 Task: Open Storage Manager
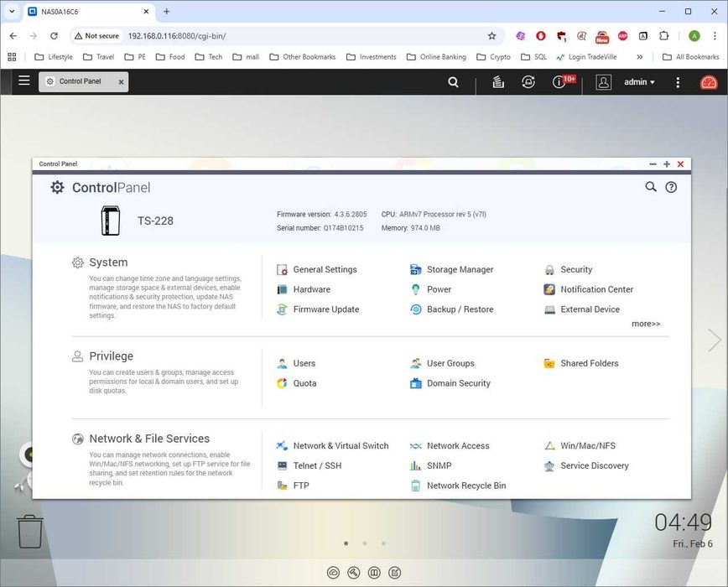pos(452,270)
